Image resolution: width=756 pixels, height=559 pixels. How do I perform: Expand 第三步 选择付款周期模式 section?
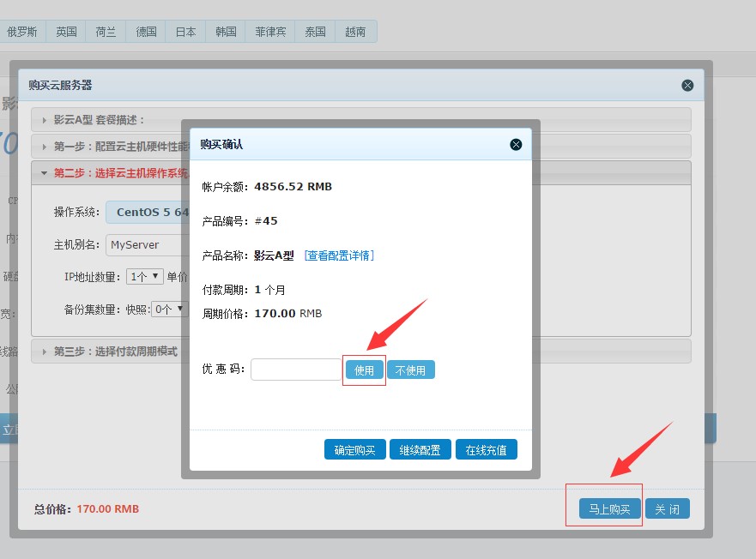point(115,352)
